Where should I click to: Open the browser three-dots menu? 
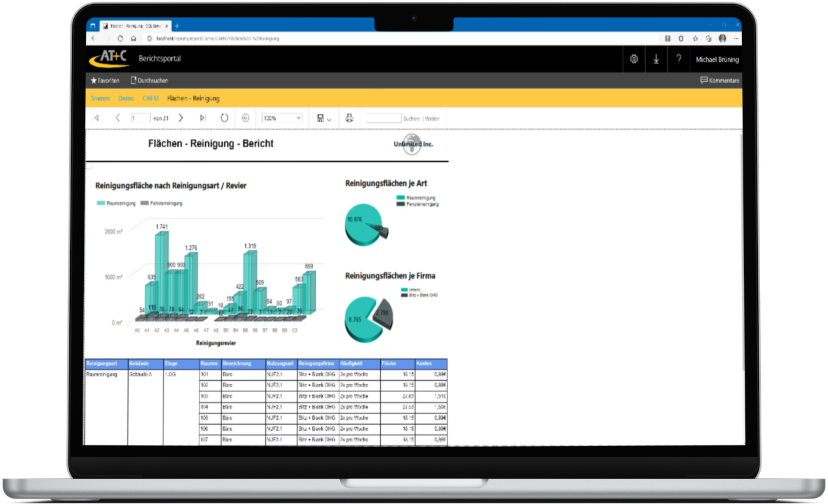(735, 39)
